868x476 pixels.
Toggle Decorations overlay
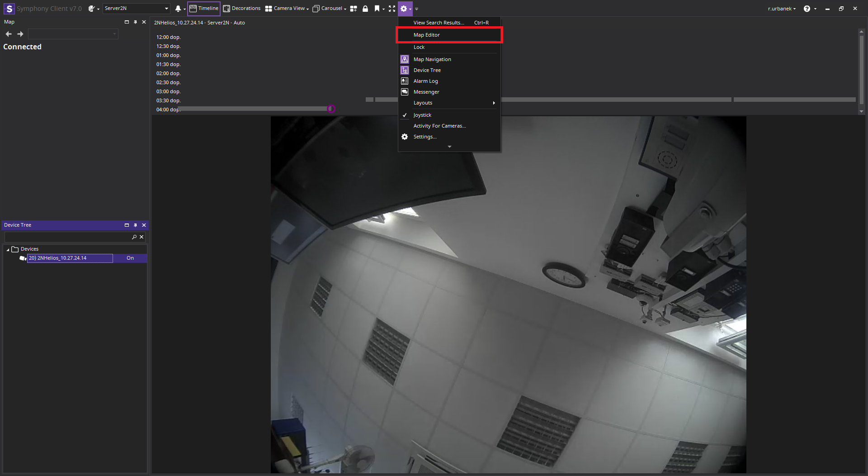[242, 9]
